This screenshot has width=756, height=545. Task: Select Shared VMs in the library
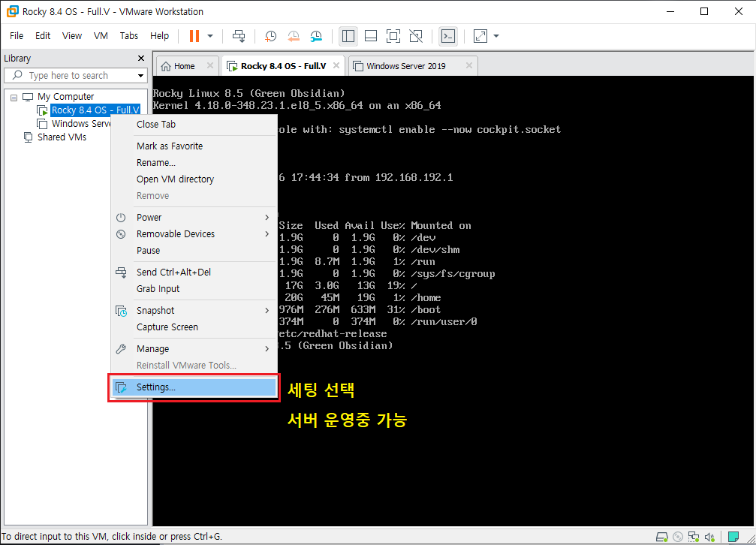pyautogui.click(x=62, y=137)
